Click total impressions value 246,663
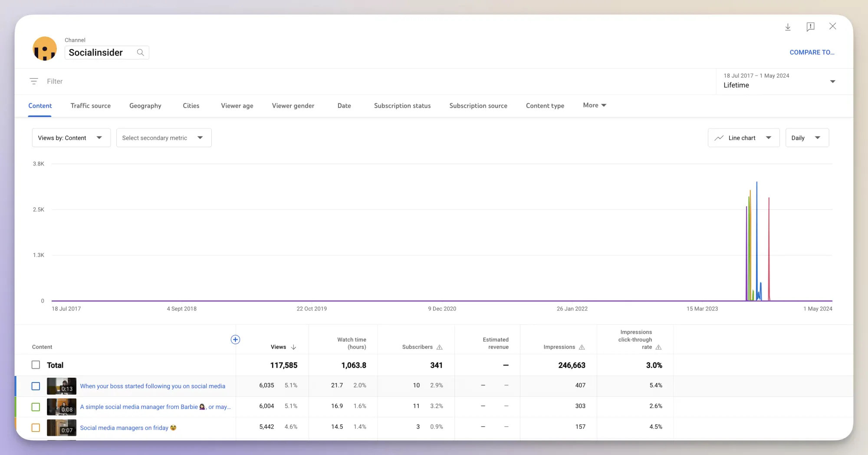868x455 pixels. coord(572,365)
